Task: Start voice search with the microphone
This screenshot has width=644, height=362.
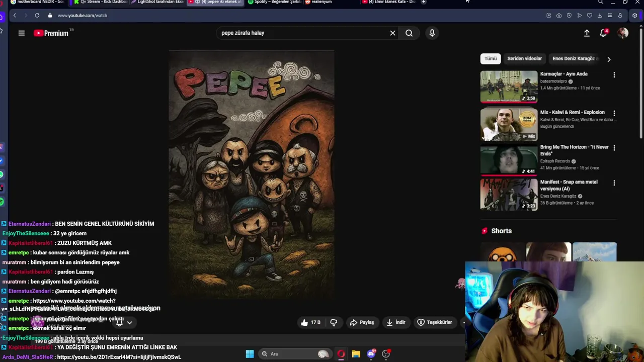Action: click(x=432, y=33)
